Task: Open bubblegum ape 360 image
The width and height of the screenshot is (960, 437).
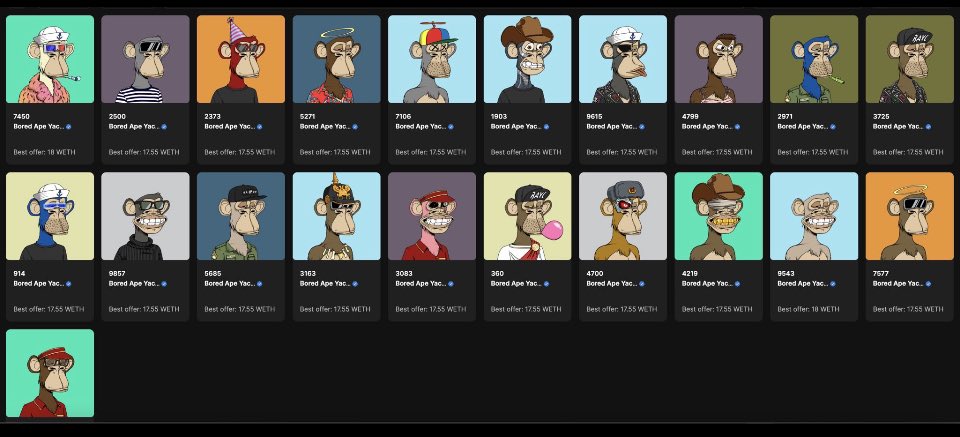Action: tap(528, 216)
